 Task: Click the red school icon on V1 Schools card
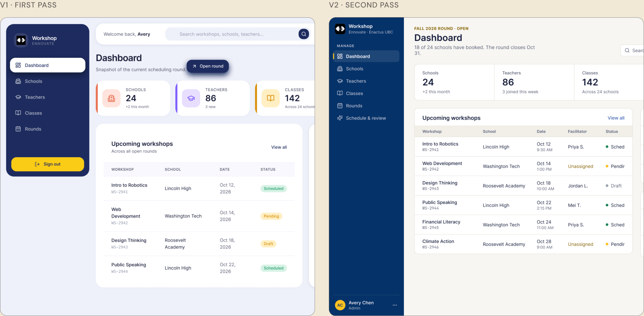pyautogui.click(x=111, y=98)
